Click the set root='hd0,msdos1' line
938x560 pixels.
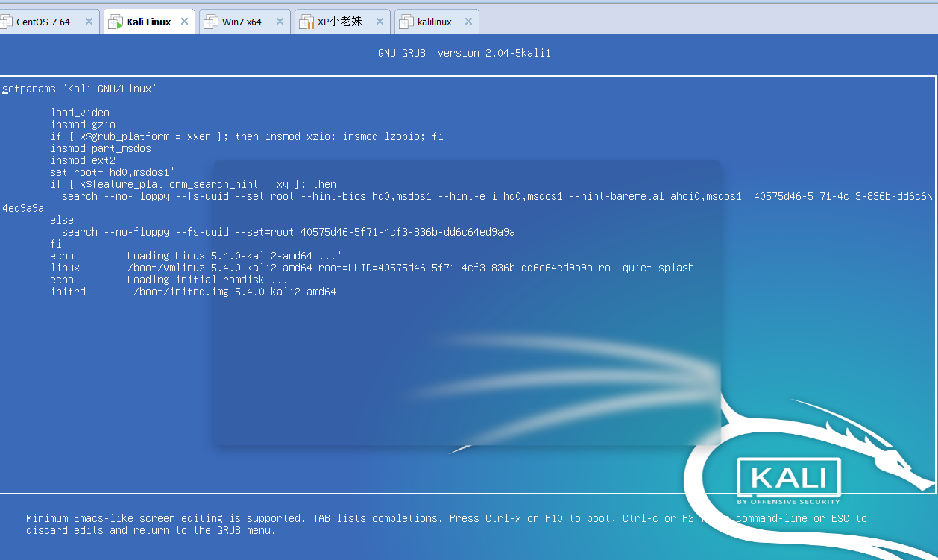click(x=113, y=172)
